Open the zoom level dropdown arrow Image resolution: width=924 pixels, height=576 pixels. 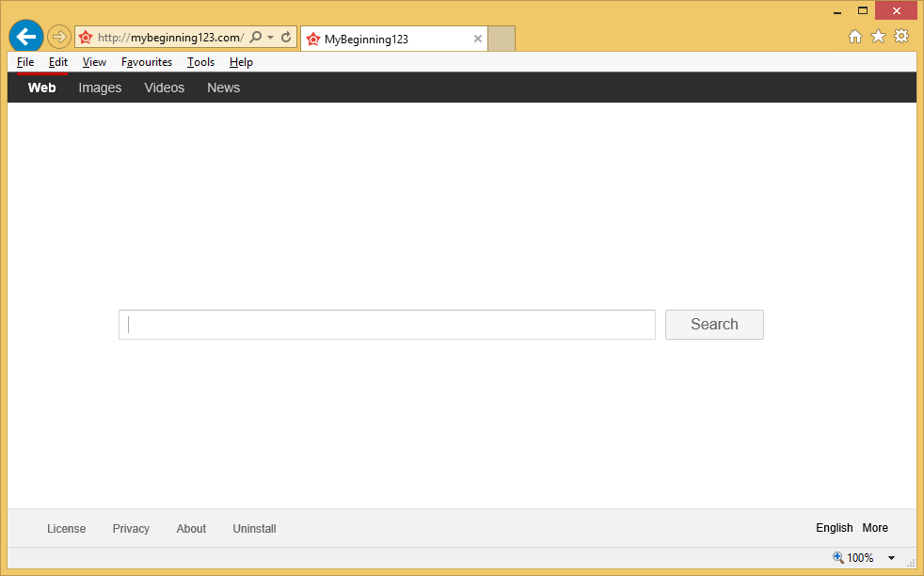(x=891, y=558)
